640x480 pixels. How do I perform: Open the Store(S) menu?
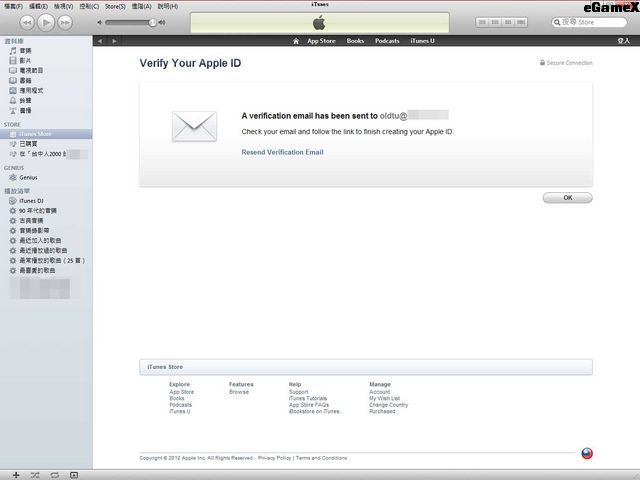(x=115, y=7)
